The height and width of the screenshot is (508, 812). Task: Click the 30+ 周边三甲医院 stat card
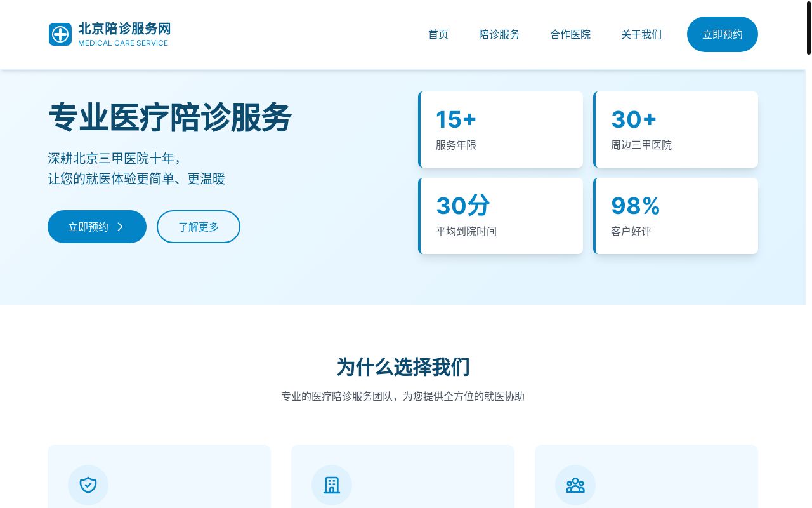point(676,130)
